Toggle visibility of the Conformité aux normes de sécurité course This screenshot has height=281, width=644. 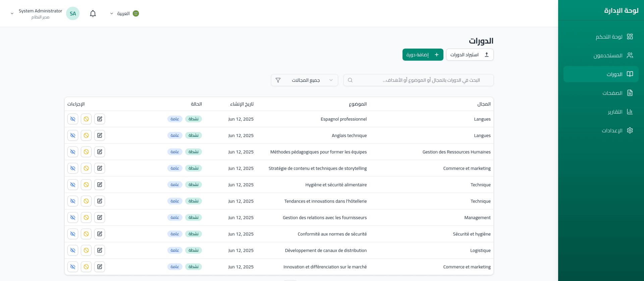[x=73, y=234]
